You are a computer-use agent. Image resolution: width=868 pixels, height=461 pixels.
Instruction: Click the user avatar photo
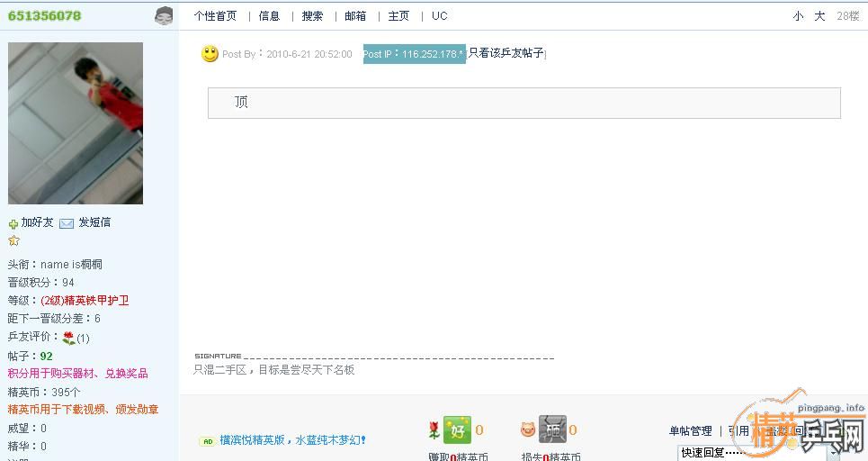[x=76, y=123]
